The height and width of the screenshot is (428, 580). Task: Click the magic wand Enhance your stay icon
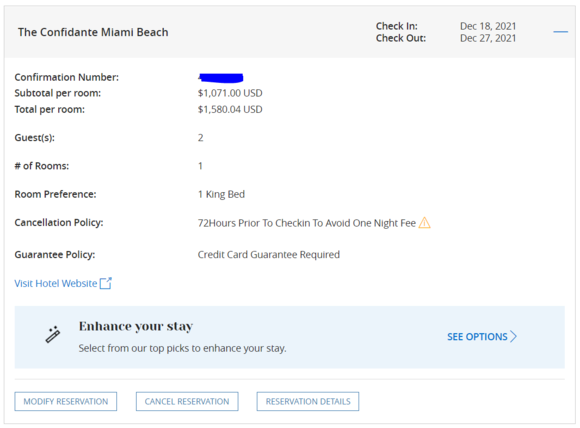click(53, 335)
